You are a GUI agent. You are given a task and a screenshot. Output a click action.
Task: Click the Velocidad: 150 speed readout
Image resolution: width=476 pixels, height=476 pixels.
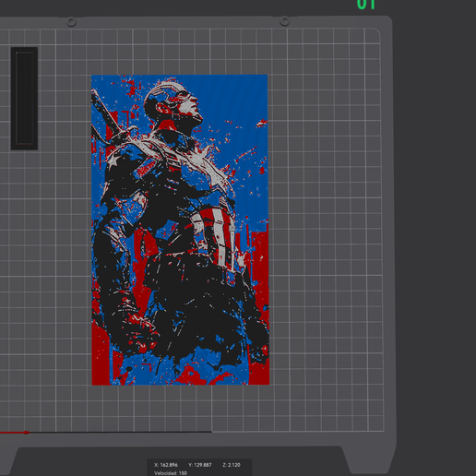pos(171,473)
